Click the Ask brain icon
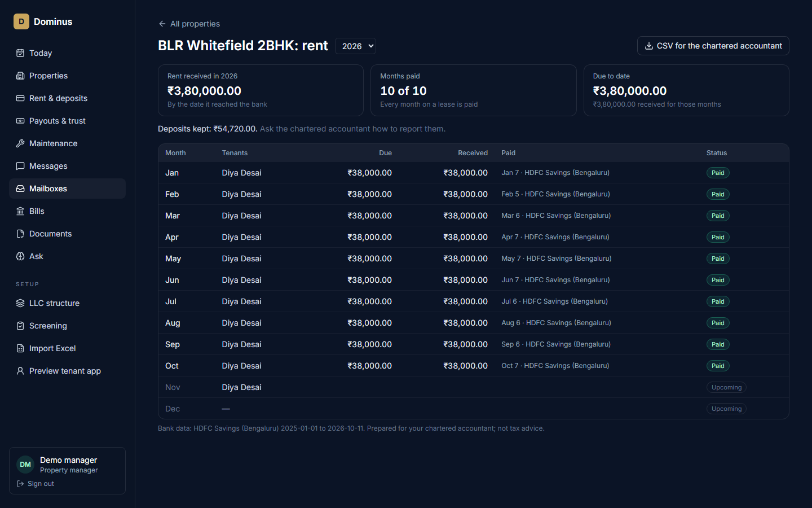Viewport: 812px width, 508px height. (x=20, y=256)
